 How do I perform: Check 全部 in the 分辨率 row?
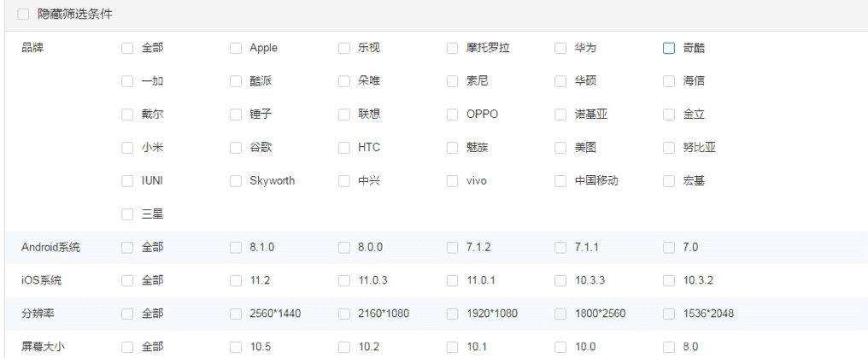[x=127, y=314]
